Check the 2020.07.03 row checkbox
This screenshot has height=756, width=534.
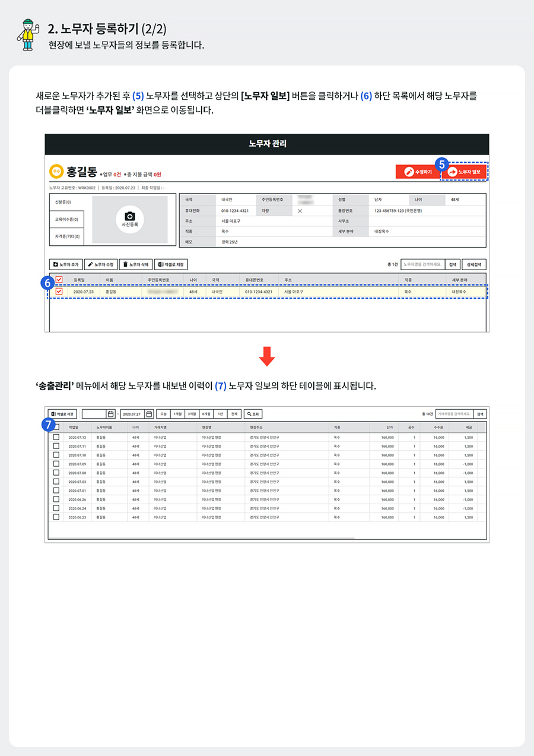click(x=56, y=482)
